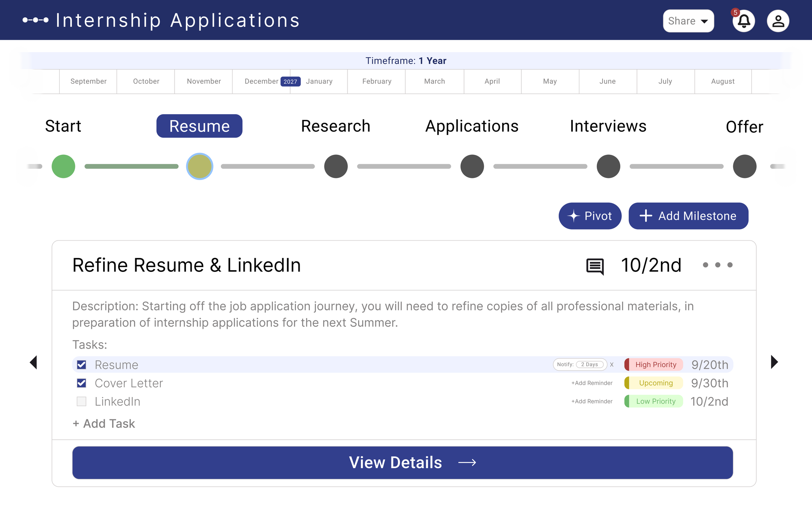Click the timeline logo icon in header

36,20
